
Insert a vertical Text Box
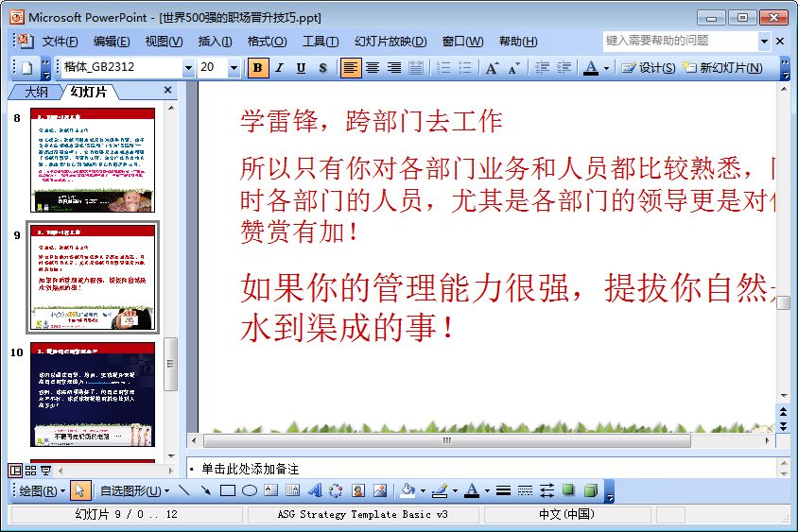pos(293,490)
